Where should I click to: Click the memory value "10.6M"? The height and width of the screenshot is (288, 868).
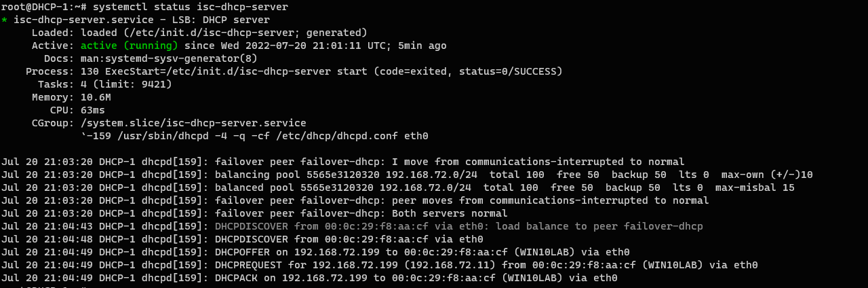[96, 97]
